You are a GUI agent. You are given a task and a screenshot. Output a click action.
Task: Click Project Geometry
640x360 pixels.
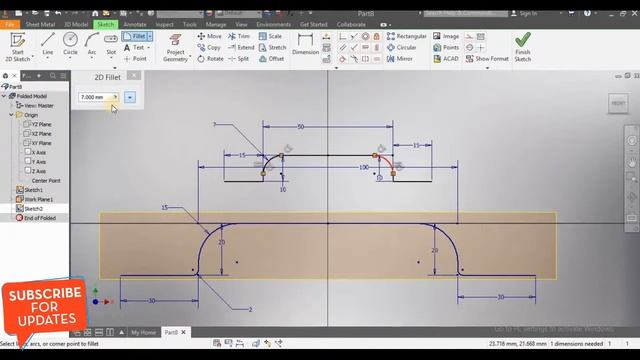(x=176, y=48)
